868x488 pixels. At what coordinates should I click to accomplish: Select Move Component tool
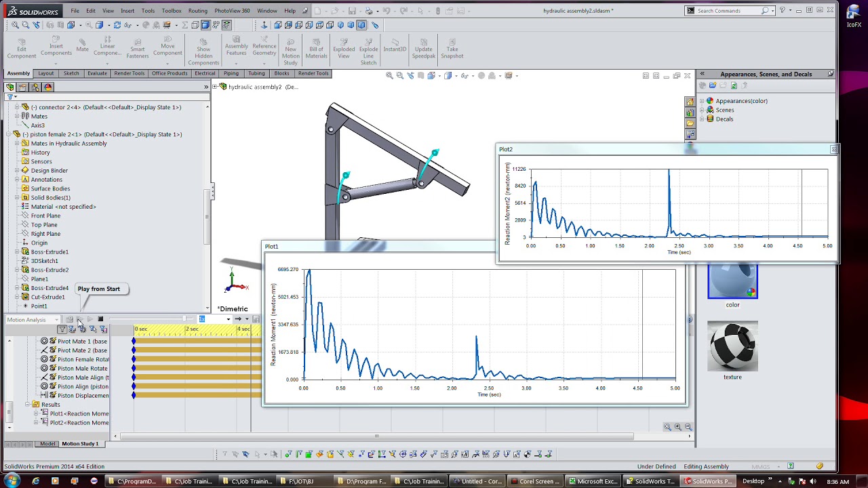167,46
